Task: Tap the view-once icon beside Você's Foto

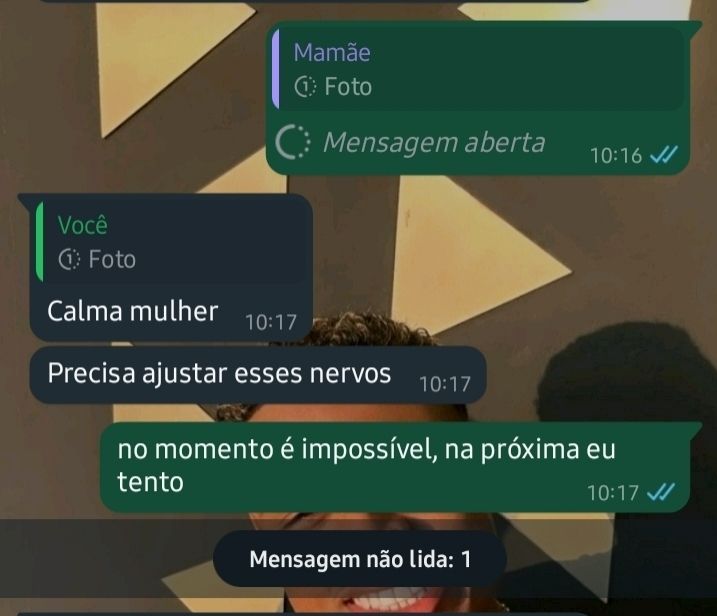Action: pyautogui.click(x=69, y=259)
